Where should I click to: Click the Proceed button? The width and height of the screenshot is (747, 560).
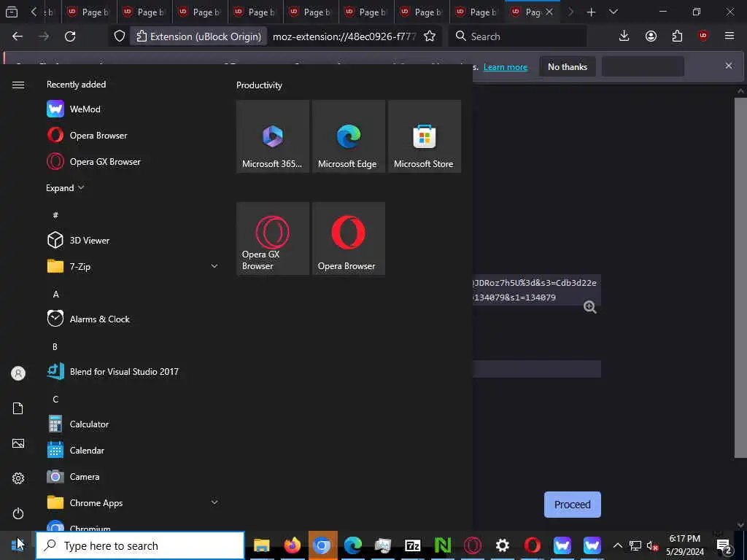pos(572,505)
